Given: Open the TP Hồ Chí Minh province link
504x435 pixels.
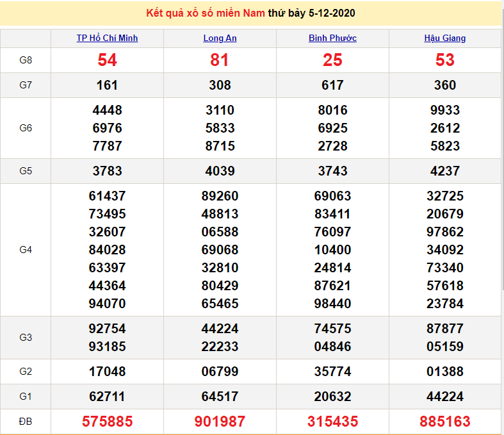Looking at the screenshot, I should (107, 38).
